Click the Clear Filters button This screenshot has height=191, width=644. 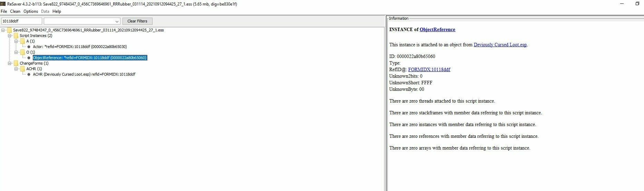[x=137, y=21]
